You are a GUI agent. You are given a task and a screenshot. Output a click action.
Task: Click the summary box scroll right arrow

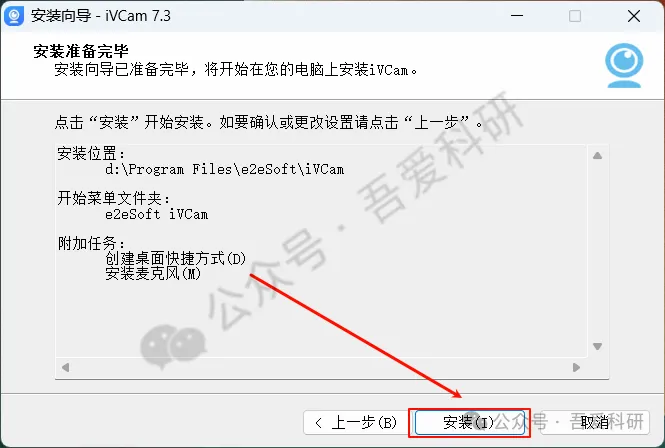pos(576,367)
